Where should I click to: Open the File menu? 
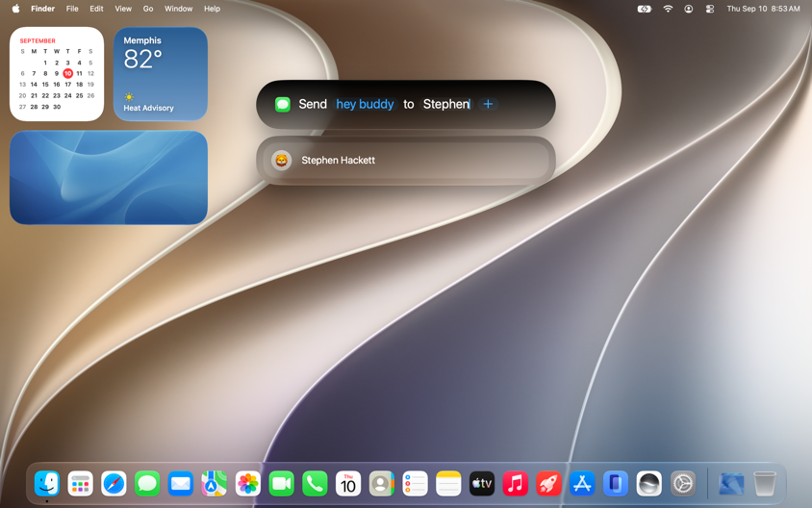pyautogui.click(x=72, y=9)
